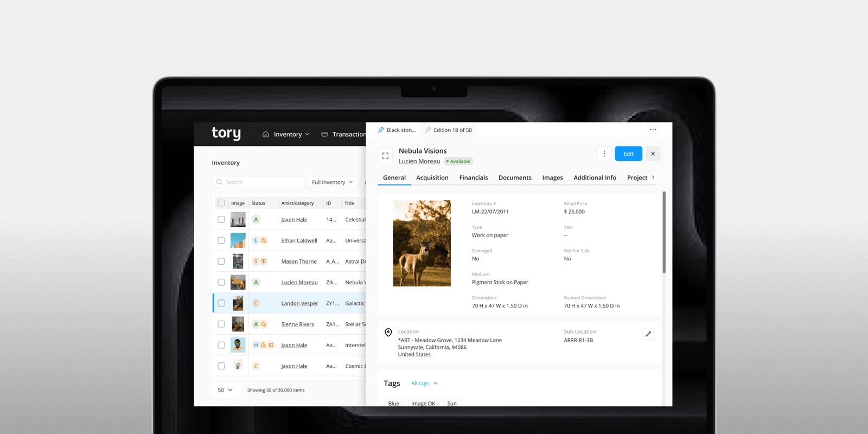This screenshot has height=434, width=868.
Task: Click into the Search input field
Action: click(258, 182)
